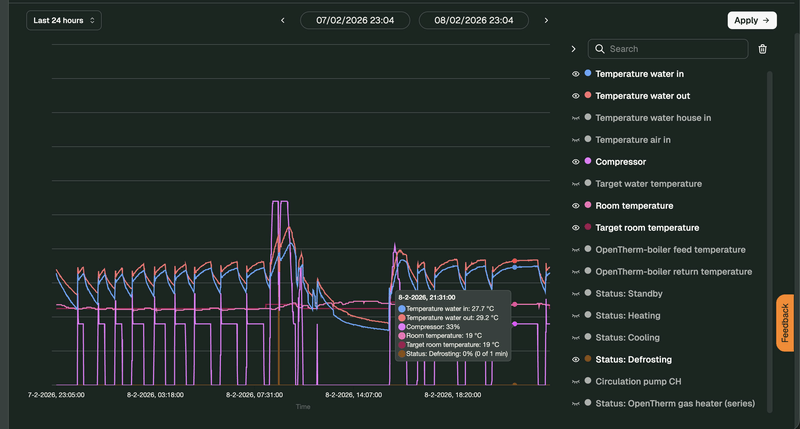Hide the Status: Defrosting series
The image size is (800, 429).
click(575, 360)
